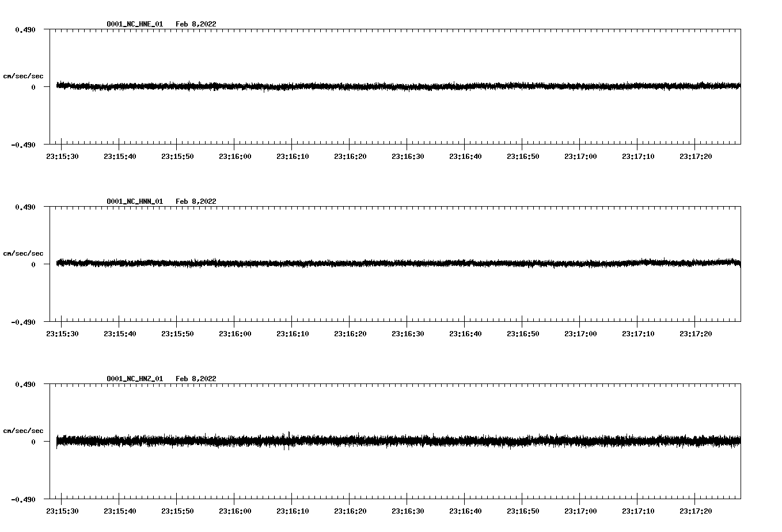Select the Feb 8,2022 date beside HNN title
Viewport: 782px width, 532px height.
196,202
